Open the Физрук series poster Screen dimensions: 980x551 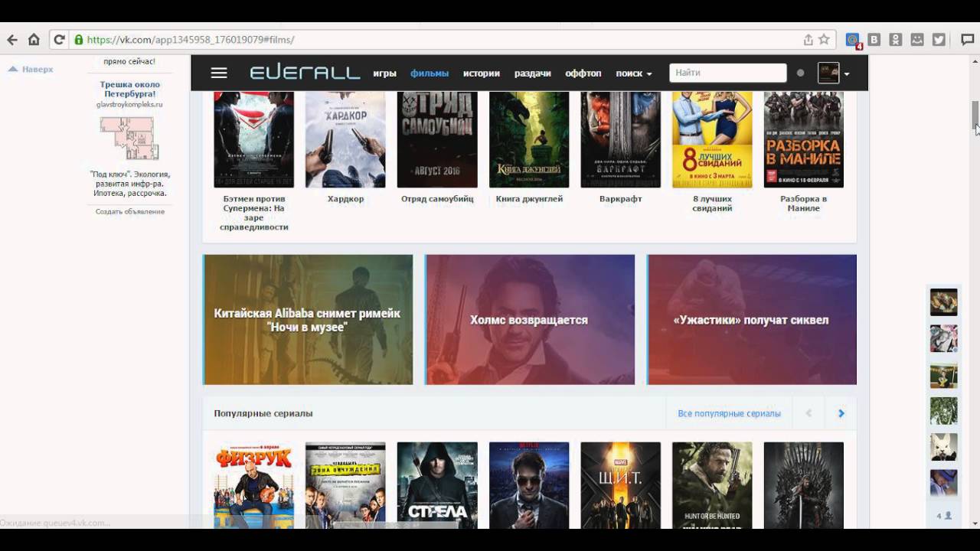pos(253,485)
